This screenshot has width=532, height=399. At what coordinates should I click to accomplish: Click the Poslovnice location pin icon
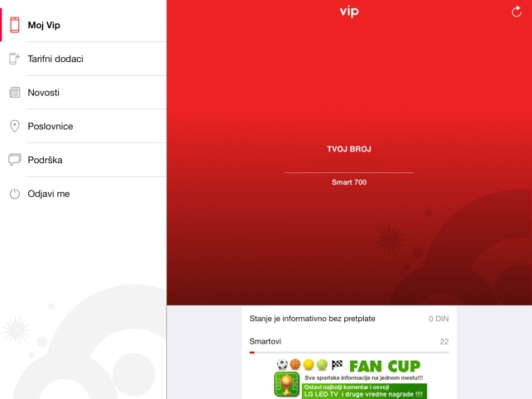[x=15, y=126]
